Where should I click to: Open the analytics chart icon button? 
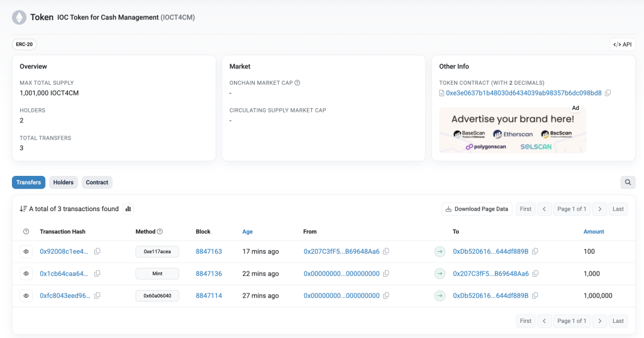(128, 209)
